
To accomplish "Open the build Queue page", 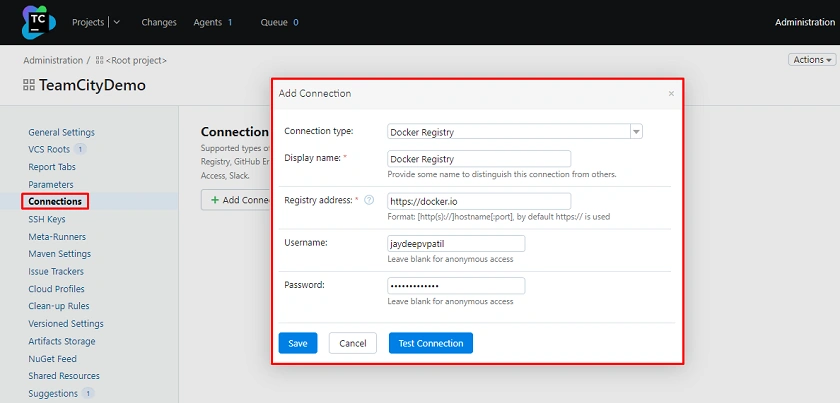I will [274, 23].
